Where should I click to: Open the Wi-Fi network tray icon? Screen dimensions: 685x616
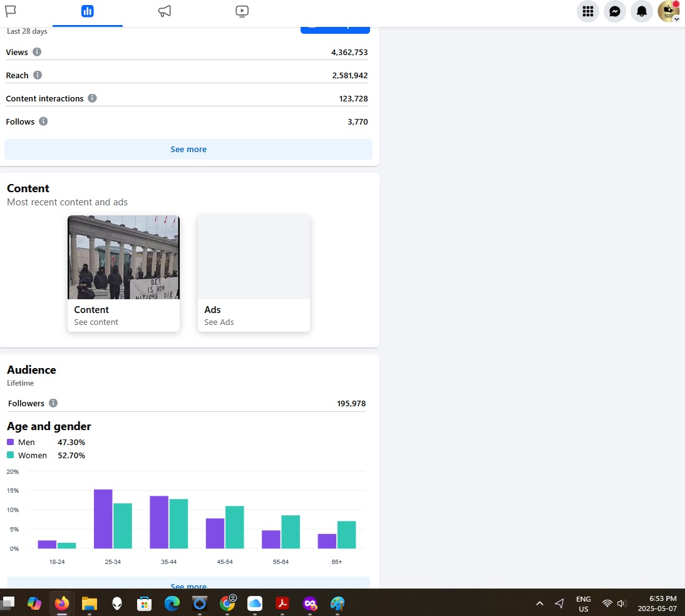(x=607, y=603)
